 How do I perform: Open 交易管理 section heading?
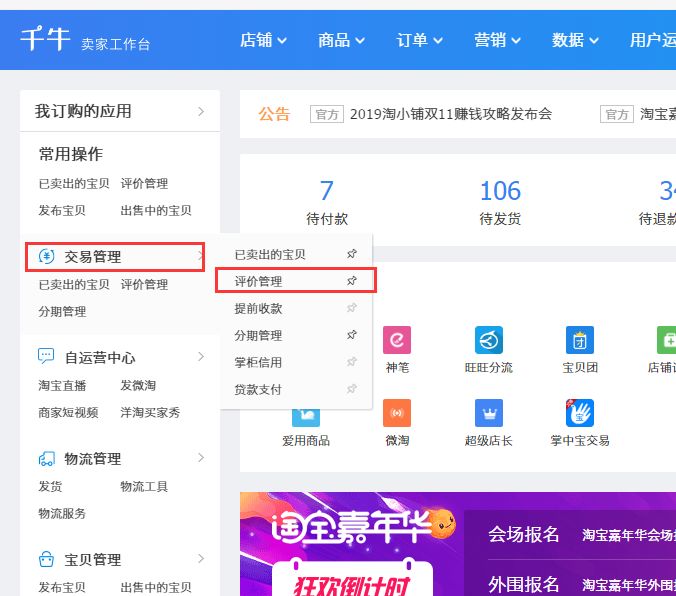(93, 257)
